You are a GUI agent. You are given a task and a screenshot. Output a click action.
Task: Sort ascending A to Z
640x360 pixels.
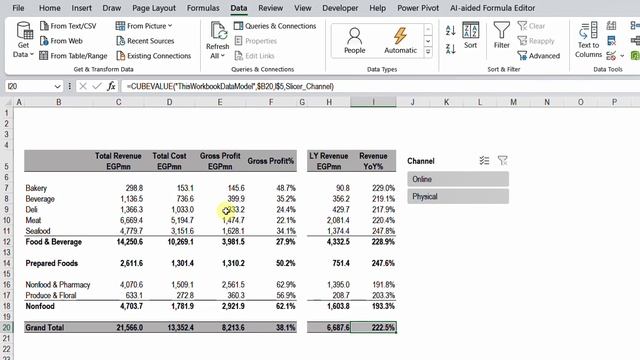click(451, 30)
